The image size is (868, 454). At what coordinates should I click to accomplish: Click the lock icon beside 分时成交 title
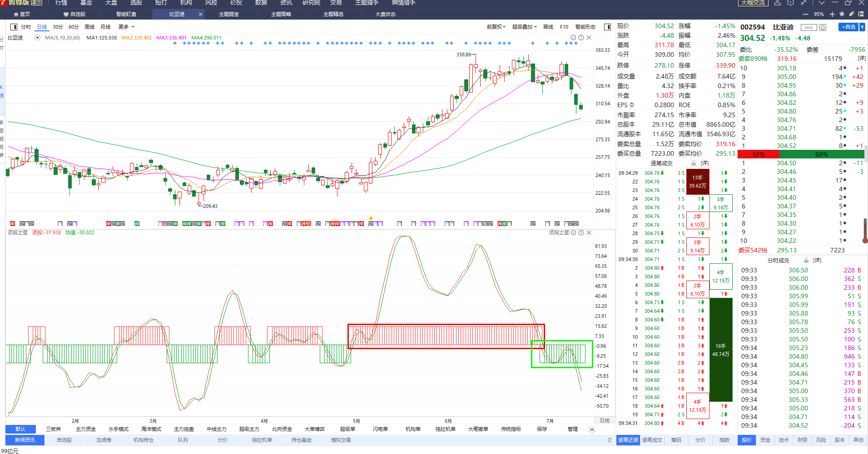coord(806,260)
